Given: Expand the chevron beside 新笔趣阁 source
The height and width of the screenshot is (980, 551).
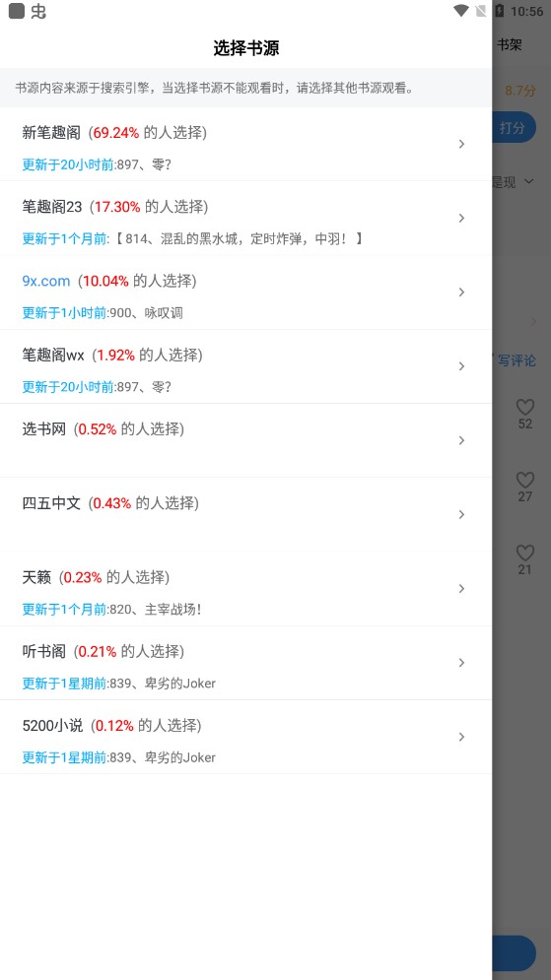Looking at the screenshot, I should coord(461,144).
